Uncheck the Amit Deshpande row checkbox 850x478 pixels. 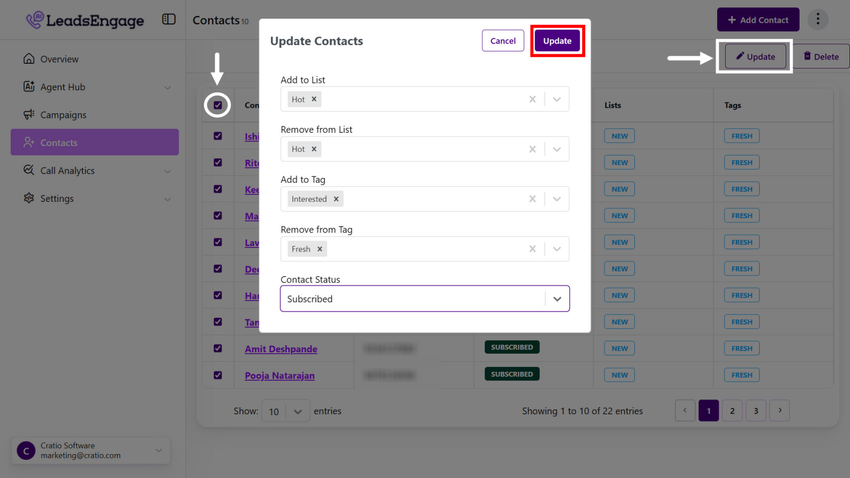point(218,349)
